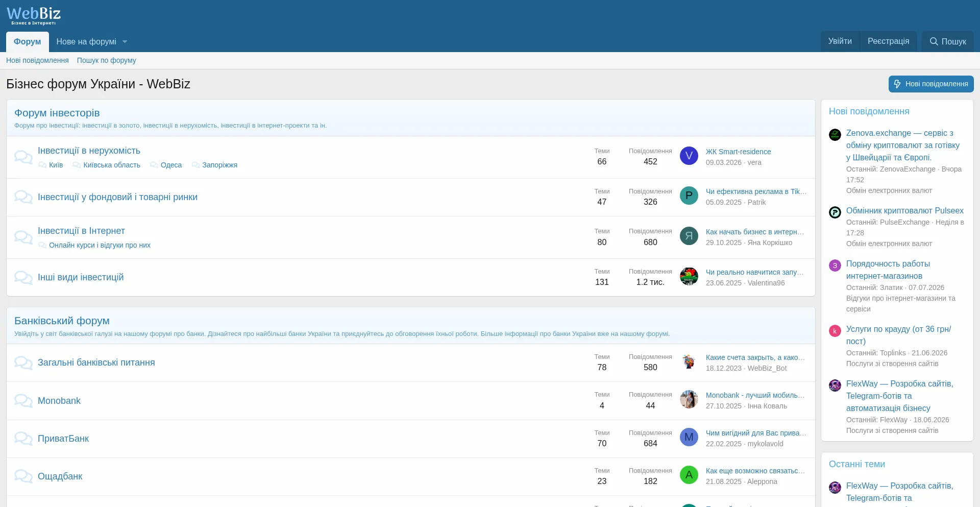Open Zenova.exchange crypto exchange post

[902, 146]
